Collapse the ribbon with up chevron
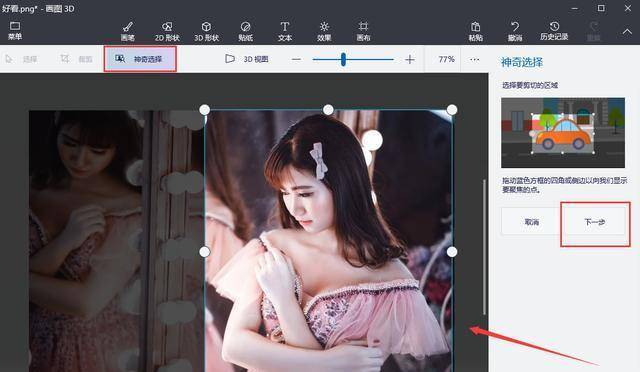Screen dimensions: 640x372 627,31
